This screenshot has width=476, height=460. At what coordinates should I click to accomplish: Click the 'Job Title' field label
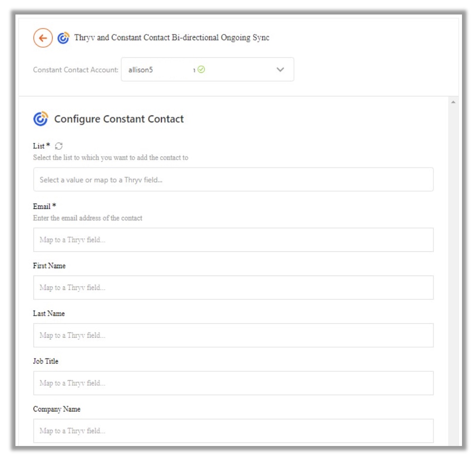[x=45, y=361]
